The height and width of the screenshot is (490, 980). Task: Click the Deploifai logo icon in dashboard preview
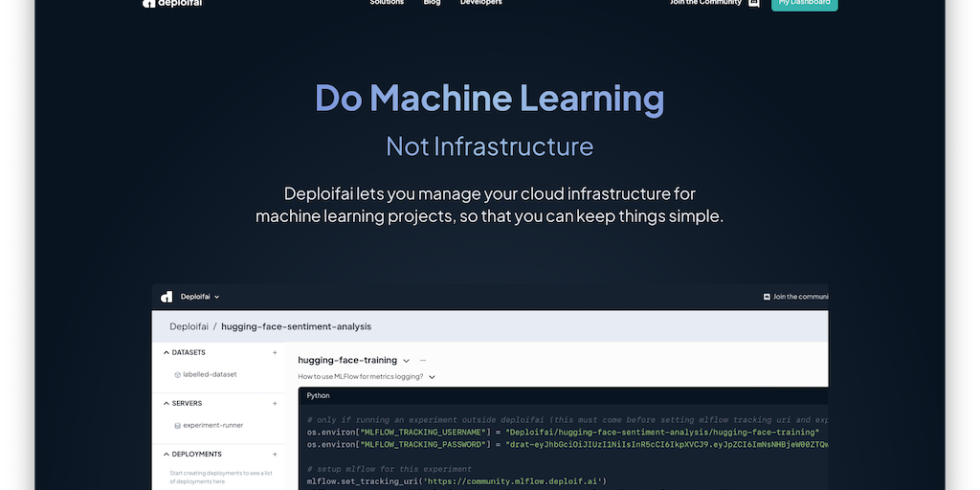(167, 297)
